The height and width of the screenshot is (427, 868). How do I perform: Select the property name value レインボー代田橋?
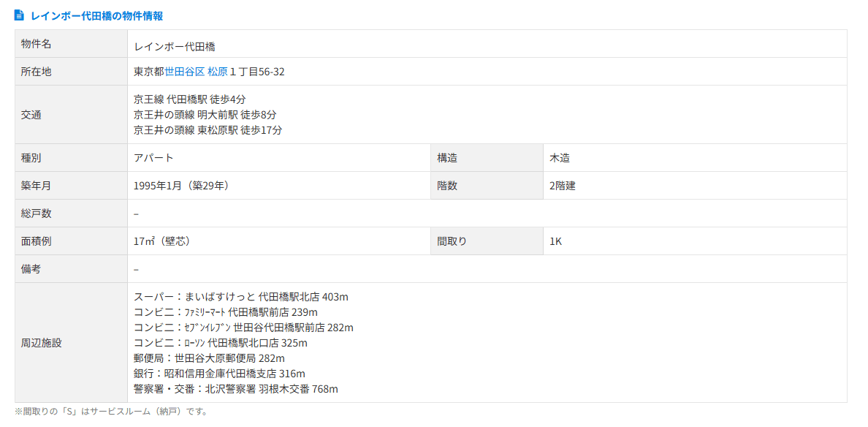(x=175, y=46)
